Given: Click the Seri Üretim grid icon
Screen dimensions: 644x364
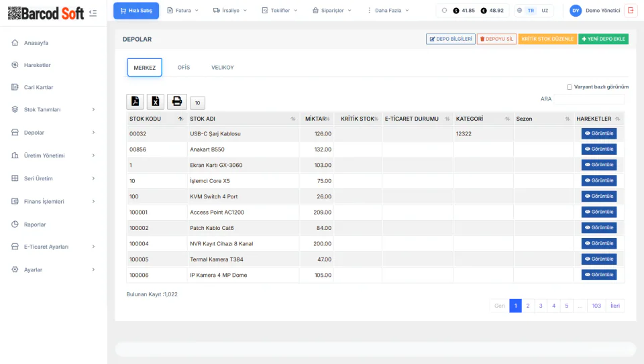Looking at the screenshot, I should [15, 178].
